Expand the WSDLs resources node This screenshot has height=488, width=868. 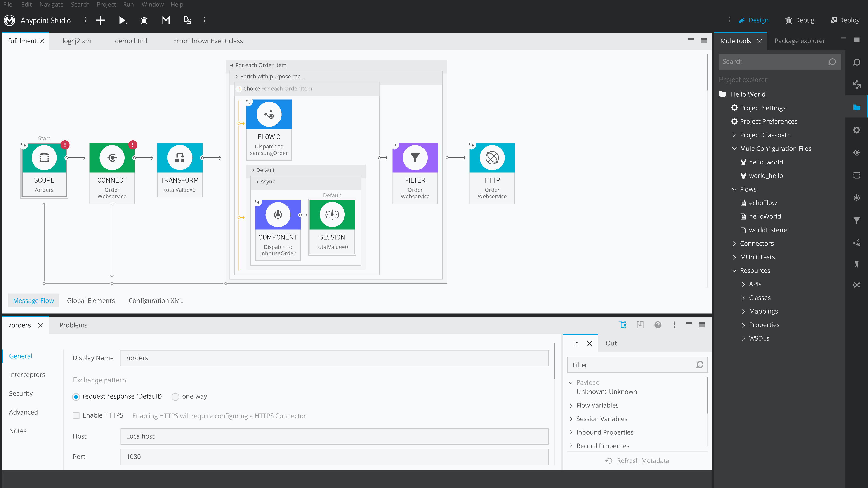click(x=743, y=338)
